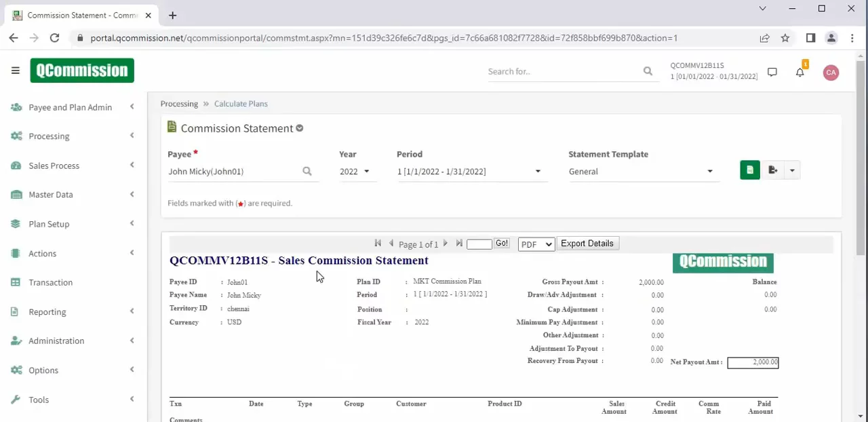Go to next report page arrow

(446, 244)
